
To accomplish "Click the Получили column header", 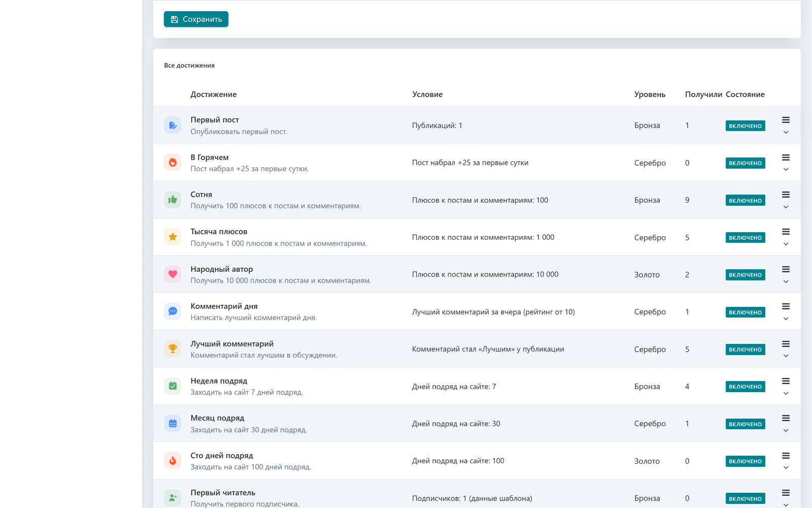I will pos(703,94).
